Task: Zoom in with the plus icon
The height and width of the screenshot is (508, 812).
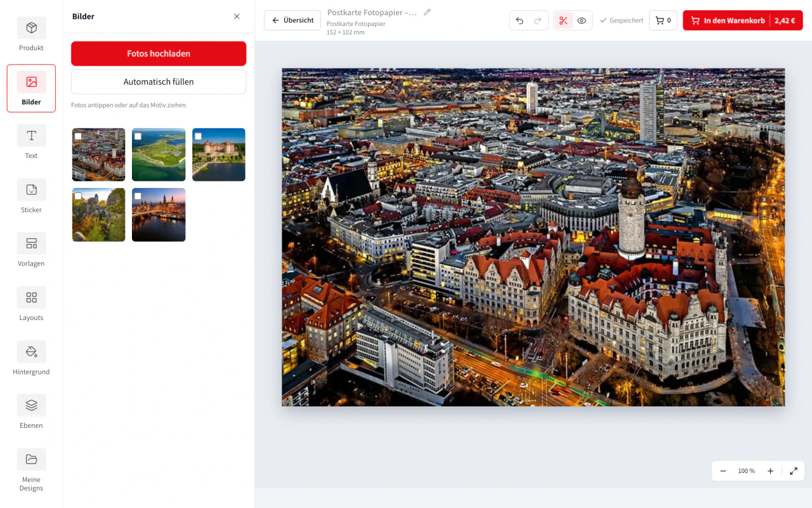Action: click(x=770, y=471)
